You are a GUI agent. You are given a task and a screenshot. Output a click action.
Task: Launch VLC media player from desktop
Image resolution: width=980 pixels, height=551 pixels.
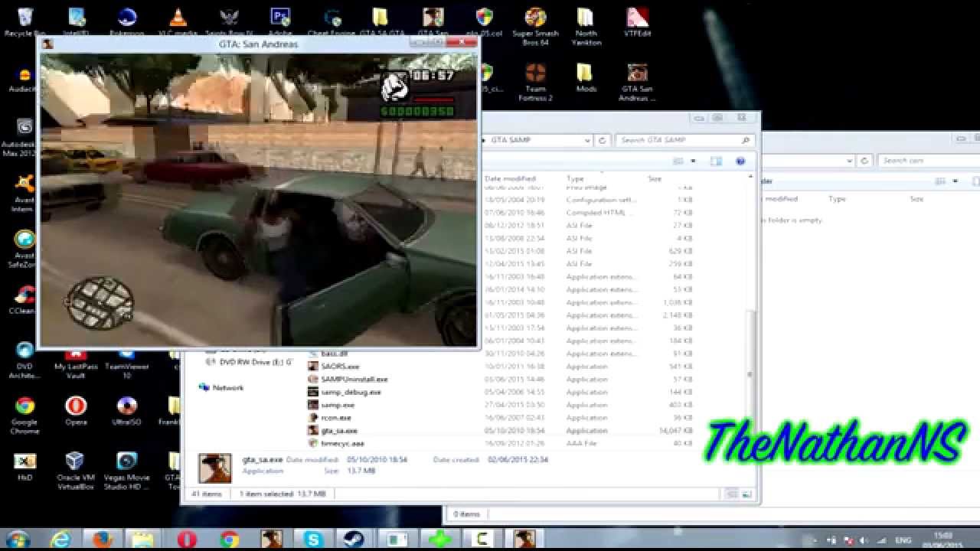[177, 21]
